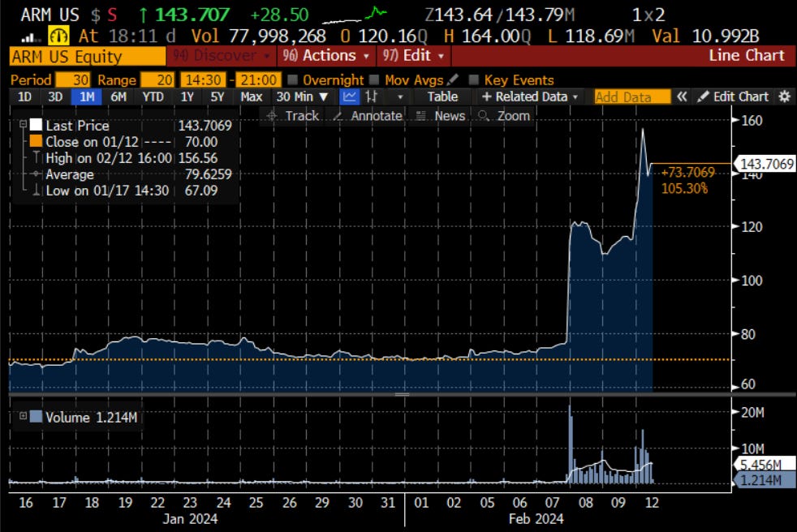Activate the Zoom magnifier tool

504,116
